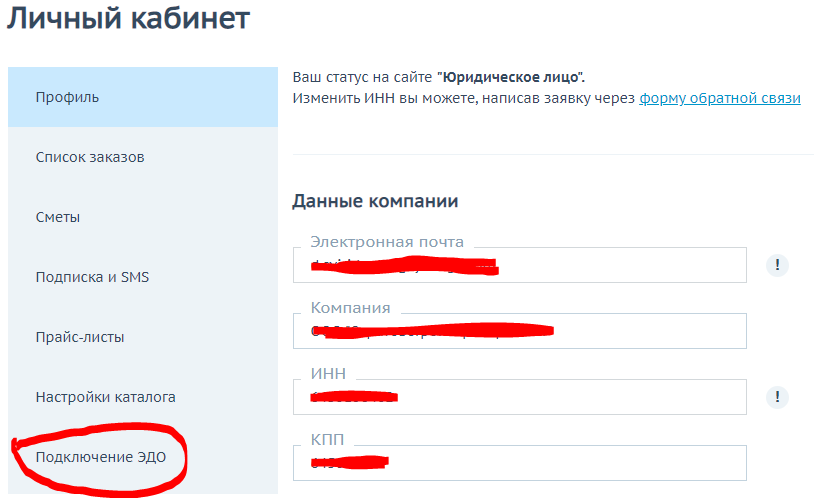Image resolution: width=814 pixels, height=498 pixels.
Task: Click the "Юридическое лицо" status text
Action: point(511,77)
